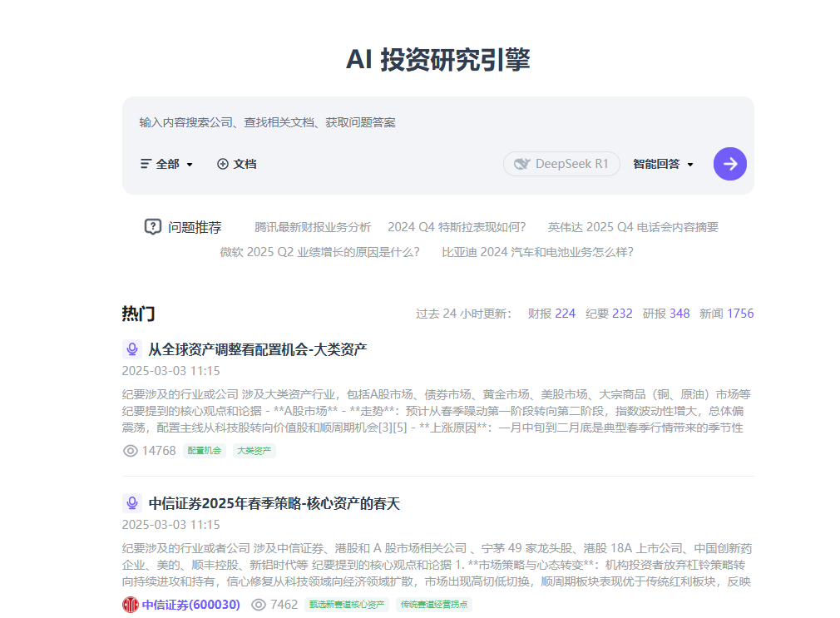Choose suggestion 英伟达 2025 Q4 电话会内容摘要

(633, 227)
